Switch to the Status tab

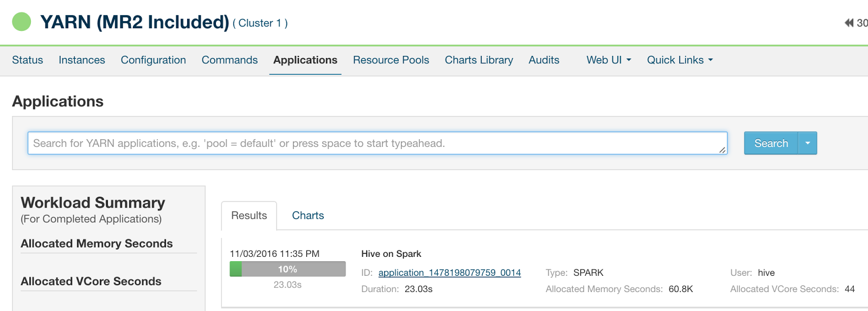pos(28,60)
